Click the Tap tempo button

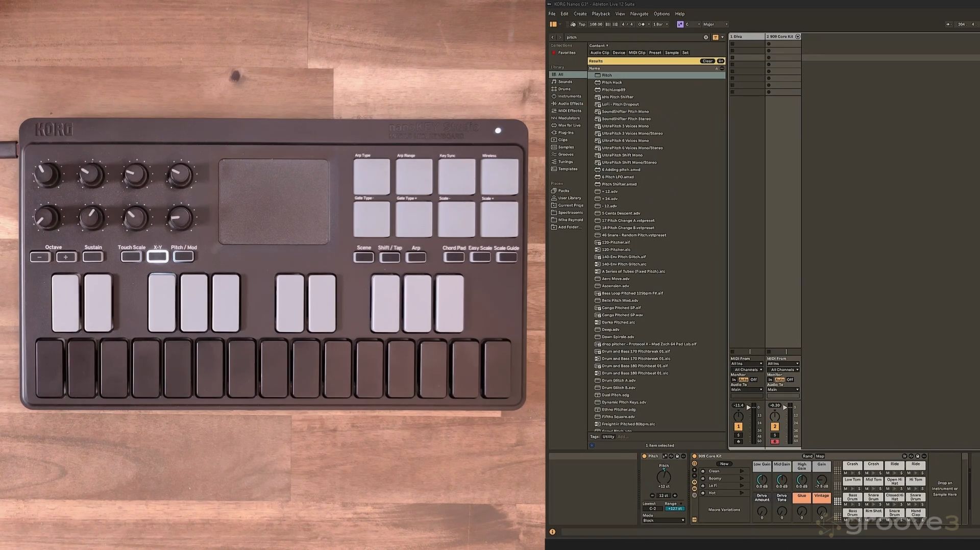point(581,24)
